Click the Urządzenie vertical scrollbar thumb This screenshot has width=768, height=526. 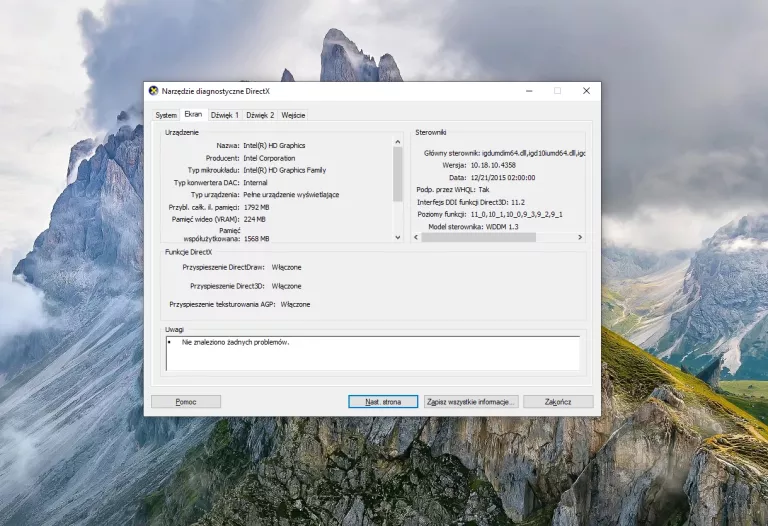coord(398,174)
